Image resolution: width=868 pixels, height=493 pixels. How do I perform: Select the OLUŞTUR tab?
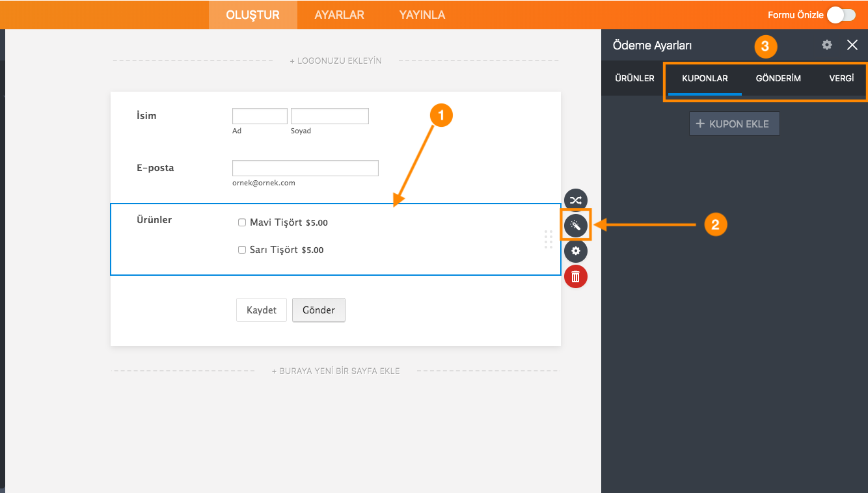tap(252, 15)
